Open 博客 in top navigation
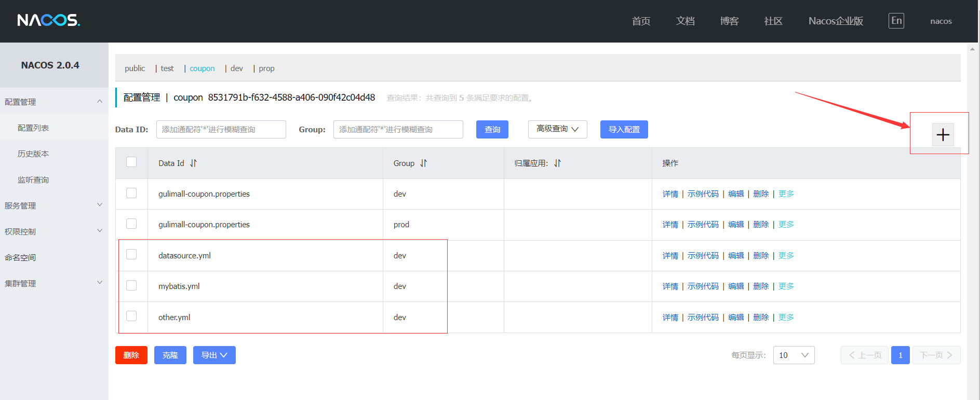The width and height of the screenshot is (980, 400). click(729, 21)
